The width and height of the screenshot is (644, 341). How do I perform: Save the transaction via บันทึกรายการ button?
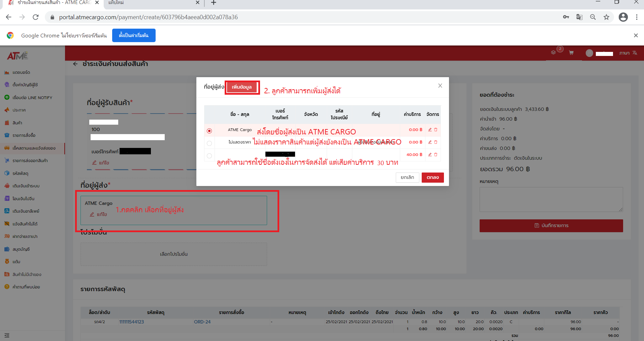[x=551, y=225]
